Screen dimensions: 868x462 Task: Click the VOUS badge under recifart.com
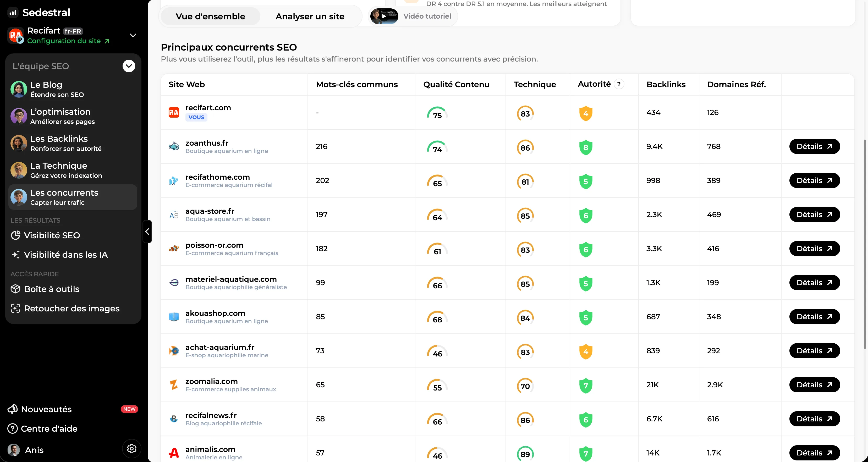pos(196,117)
